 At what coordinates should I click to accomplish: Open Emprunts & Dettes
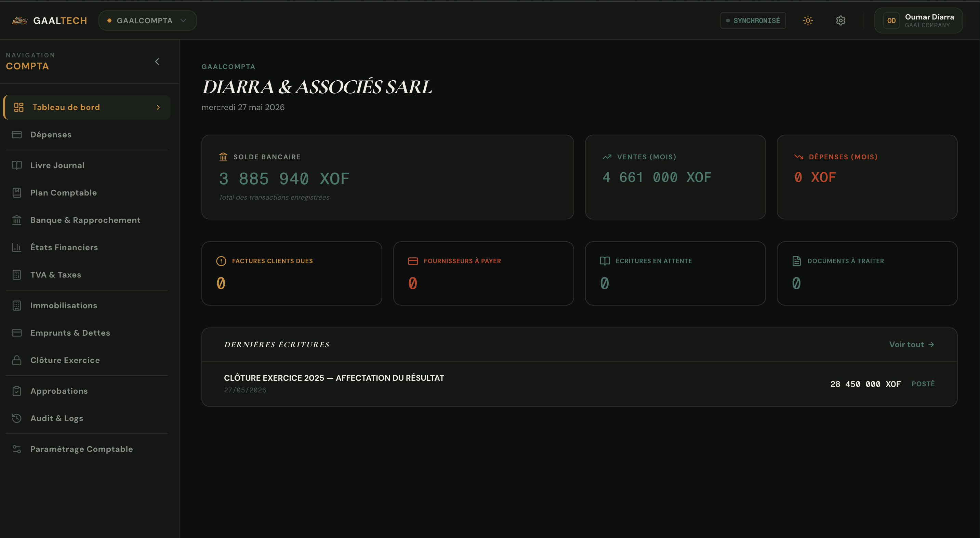[x=87, y=333]
